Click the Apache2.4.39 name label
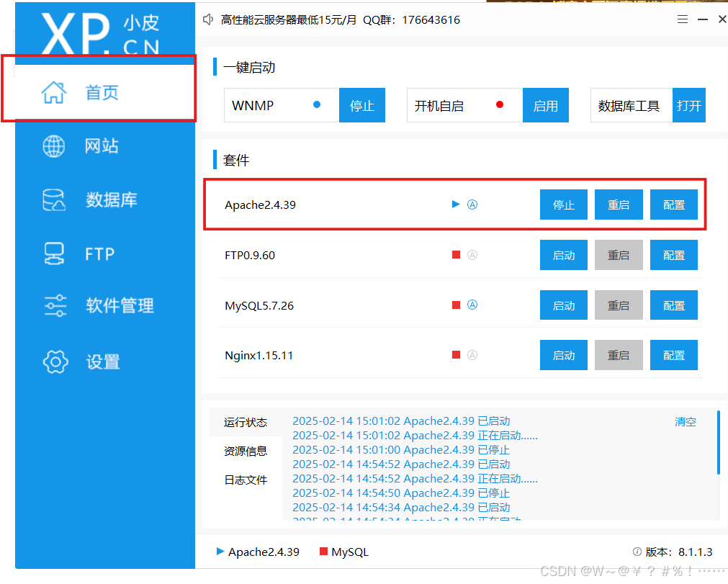The width and height of the screenshot is (728, 584). click(x=260, y=205)
